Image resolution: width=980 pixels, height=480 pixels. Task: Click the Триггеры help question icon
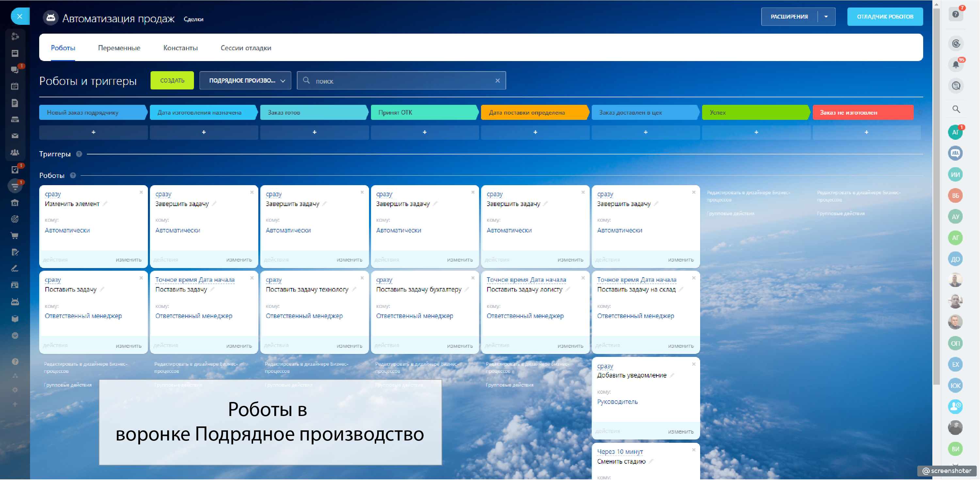pyautogui.click(x=79, y=154)
